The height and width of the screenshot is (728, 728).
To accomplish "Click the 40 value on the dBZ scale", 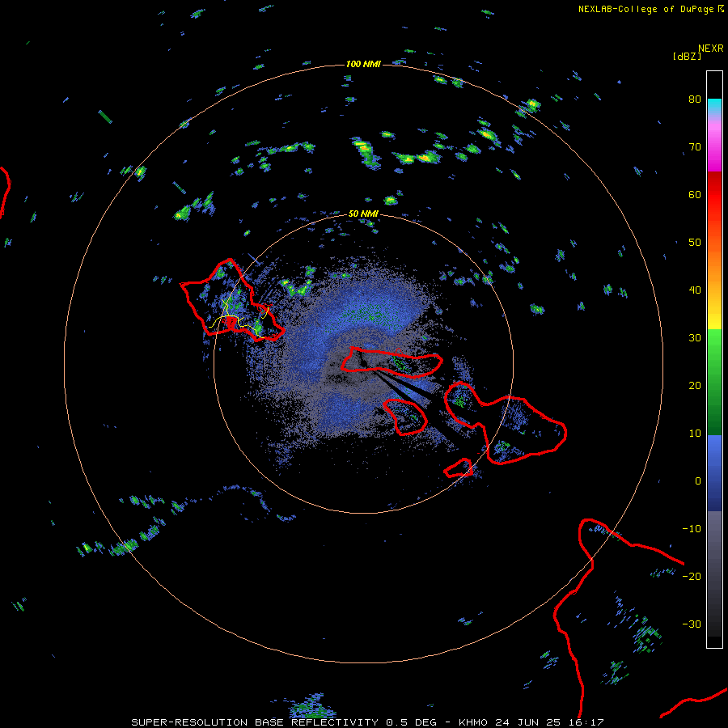I will (695, 290).
